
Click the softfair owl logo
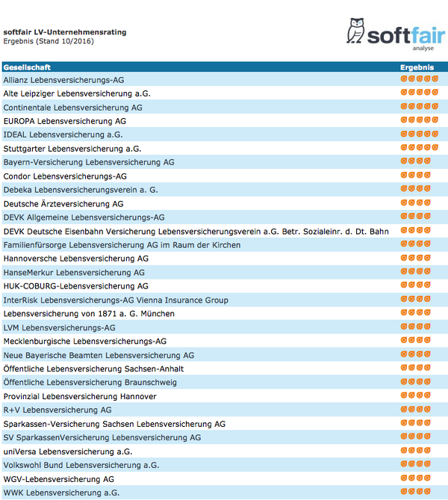tap(355, 31)
